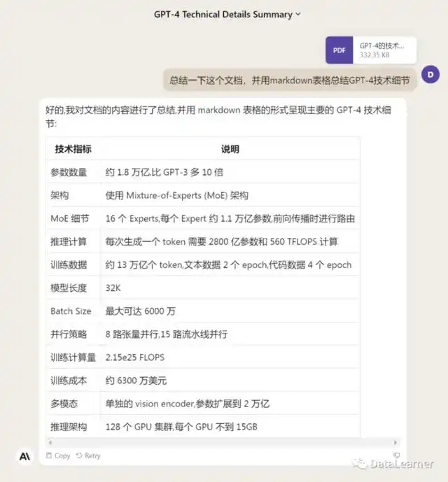Select the user message asking to summarize document
The height and width of the screenshot is (482, 448).
point(290,80)
